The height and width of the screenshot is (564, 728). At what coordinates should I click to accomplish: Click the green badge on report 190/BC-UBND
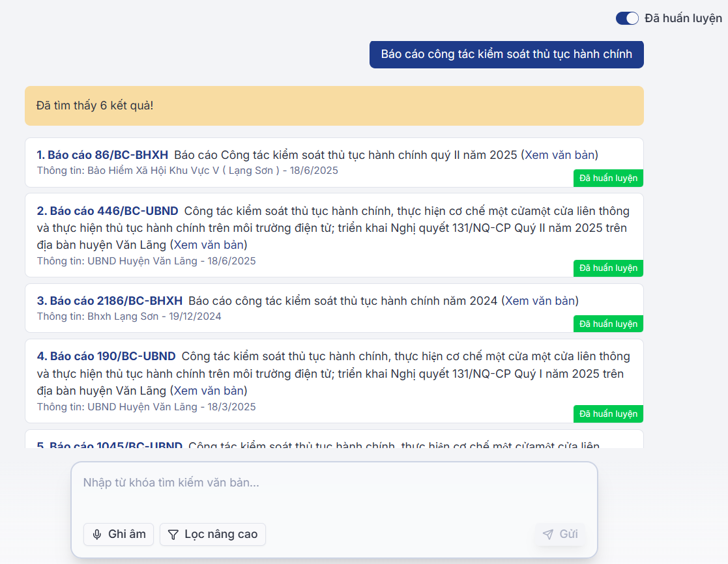click(x=608, y=414)
